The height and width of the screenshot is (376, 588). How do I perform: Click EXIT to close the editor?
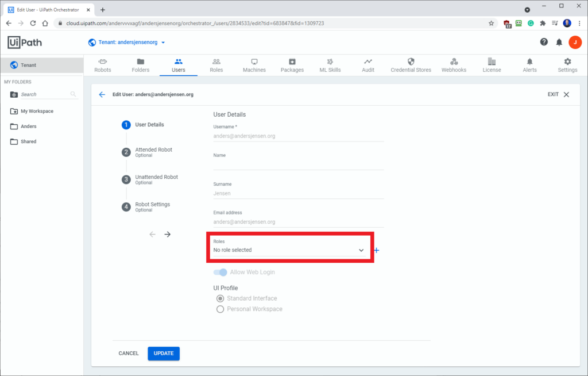558,94
